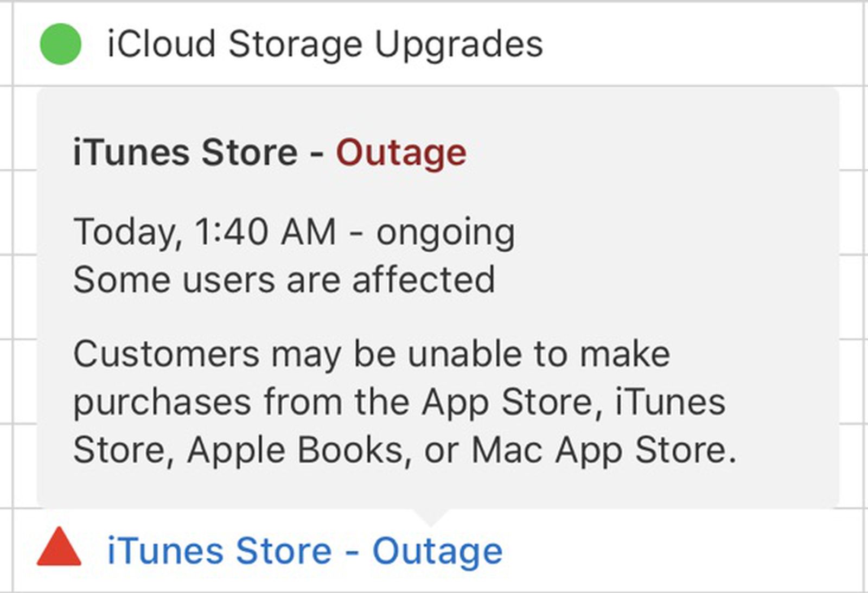
Task: Click the Some users are affected text
Action: [284, 279]
